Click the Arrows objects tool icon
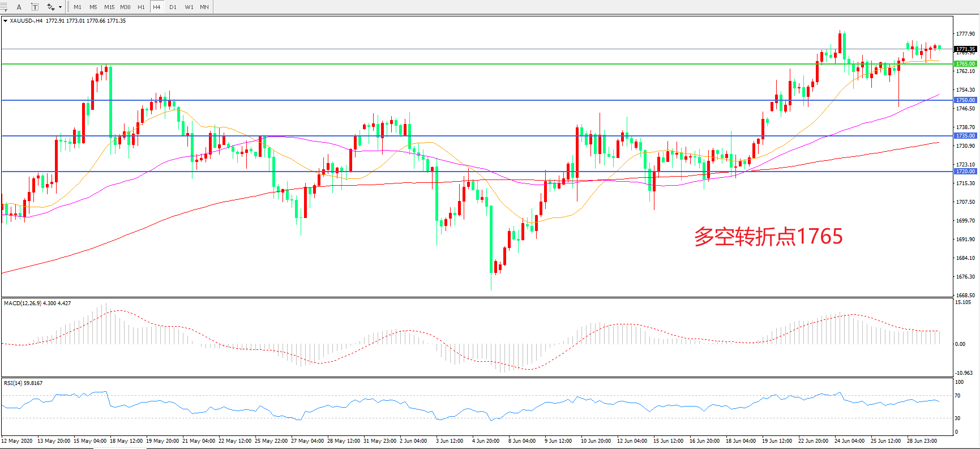The height and width of the screenshot is (449, 980). [x=50, y=7]
